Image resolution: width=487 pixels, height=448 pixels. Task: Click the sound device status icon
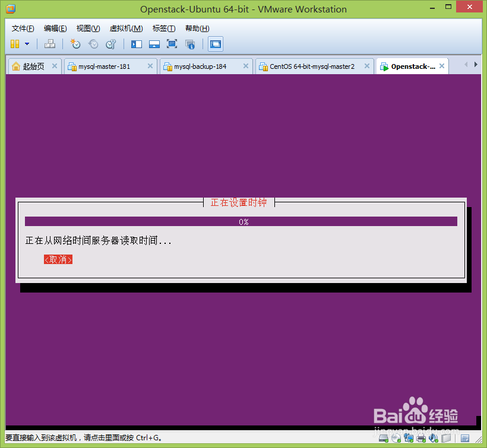coord(433,439)
